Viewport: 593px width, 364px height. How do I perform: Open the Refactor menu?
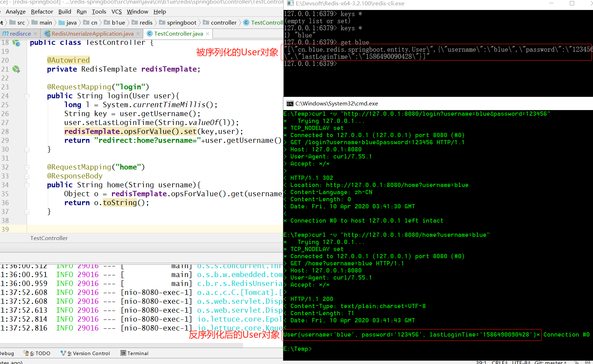click(x=42, y=12)
